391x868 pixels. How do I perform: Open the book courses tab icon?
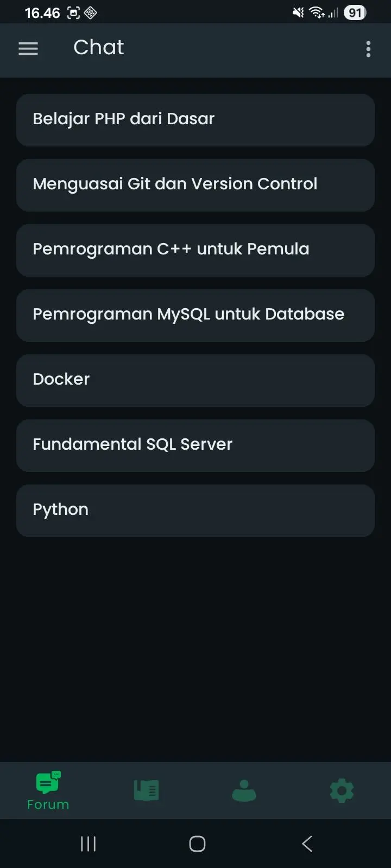click(x=146, y=790)
